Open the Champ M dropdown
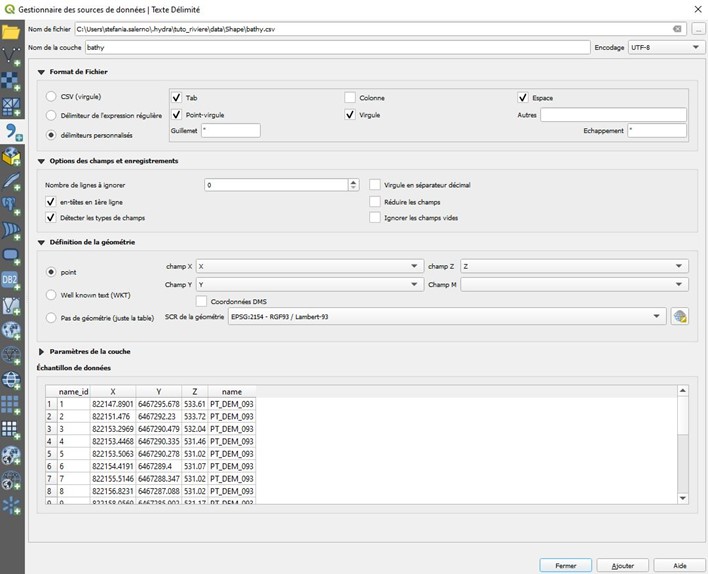This screenshot has height=574, width=708. 574,285
